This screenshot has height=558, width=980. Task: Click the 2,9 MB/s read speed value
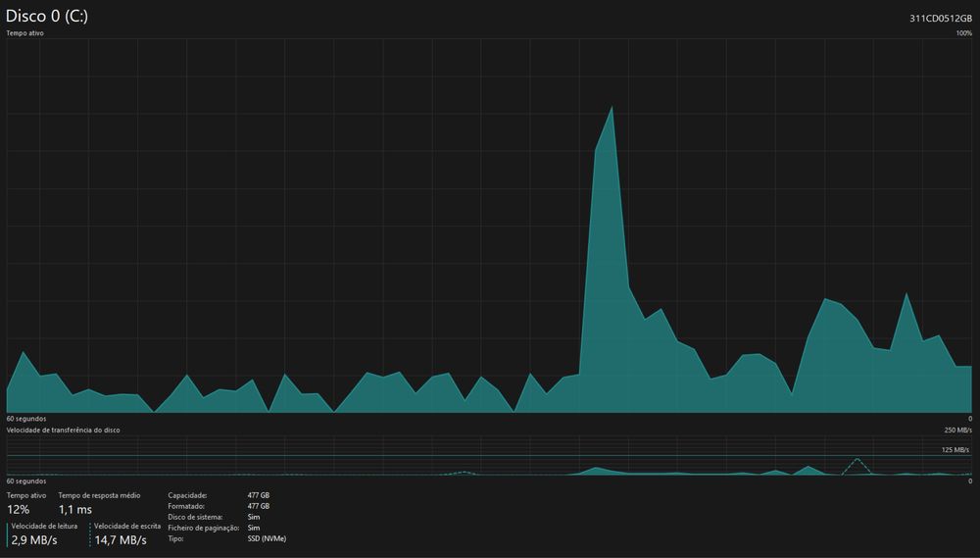click(x=34, y=540)
